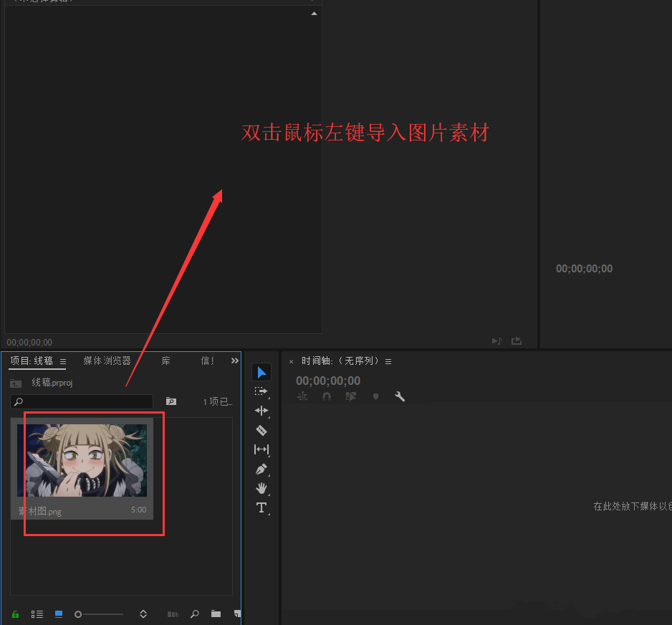Screen dimensions: 672x625
Task: Add a marker on the timeline
Action: 375,396
